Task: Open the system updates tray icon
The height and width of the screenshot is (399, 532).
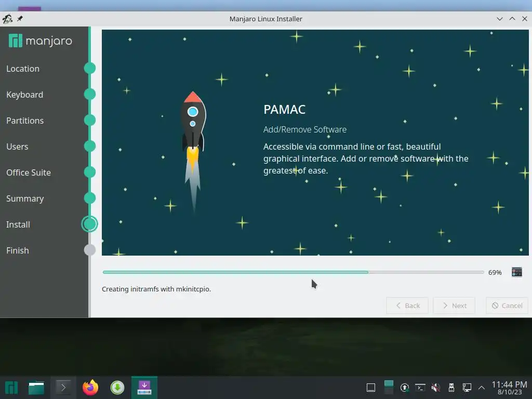Action: [404, 388]
